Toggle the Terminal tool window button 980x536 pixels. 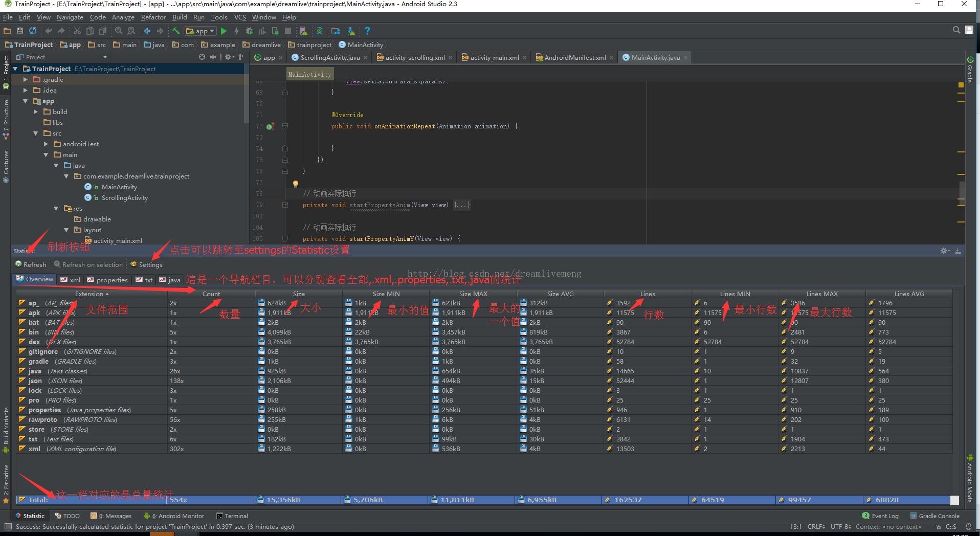232,516
